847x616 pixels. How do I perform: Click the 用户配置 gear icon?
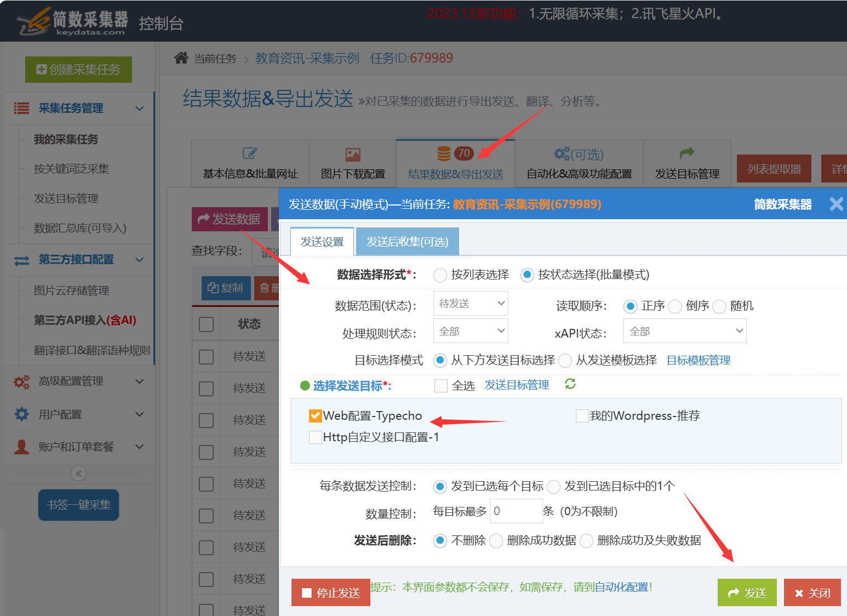21,414
